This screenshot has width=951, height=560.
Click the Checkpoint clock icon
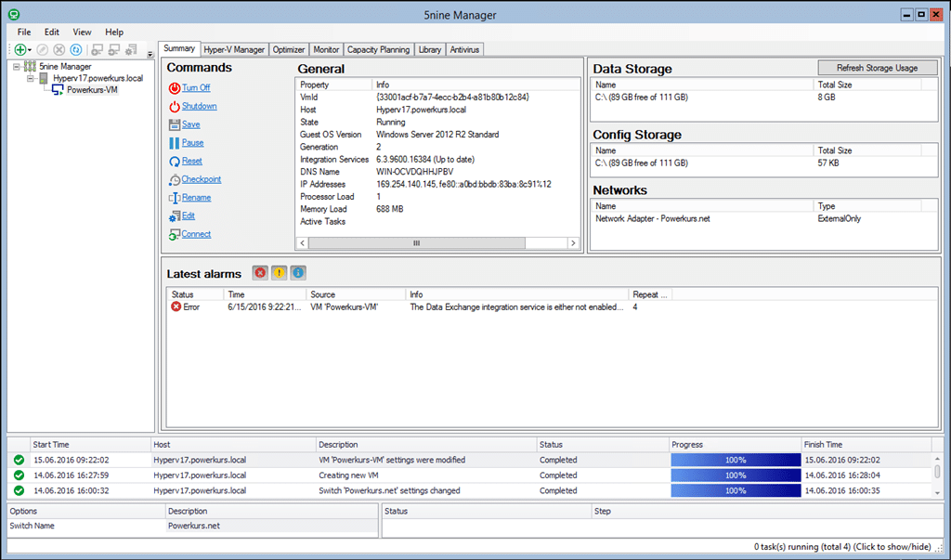[174, 179]
